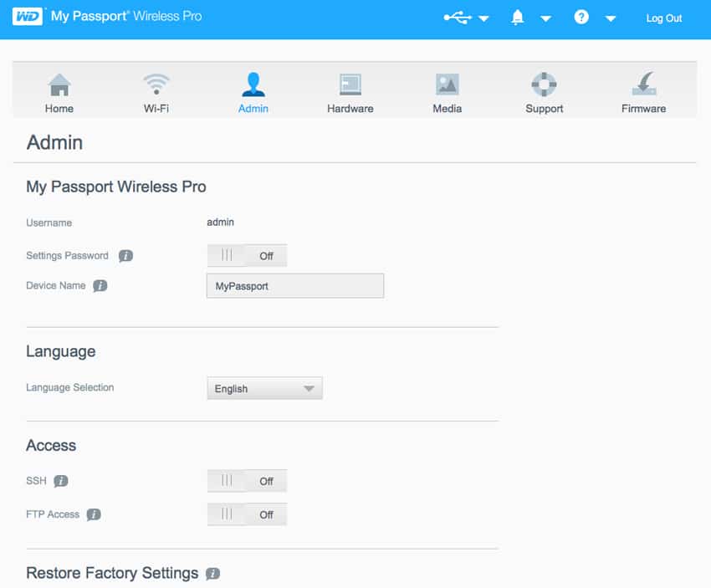
Task: Show SSH info tooltip icon
Action: [61, 481]
